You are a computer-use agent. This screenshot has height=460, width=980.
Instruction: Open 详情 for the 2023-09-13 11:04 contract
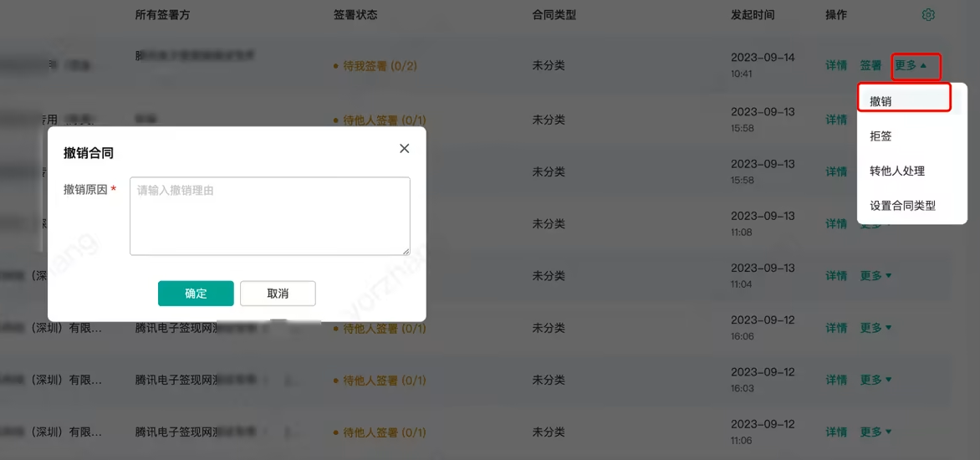click(836, 276)
